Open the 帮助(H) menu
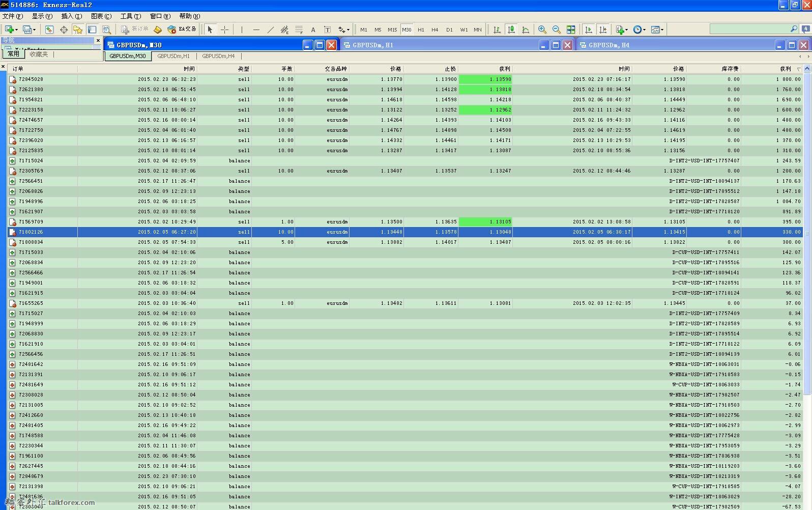Viewport: 812px width, 510px height. click(x=190, y=16)
